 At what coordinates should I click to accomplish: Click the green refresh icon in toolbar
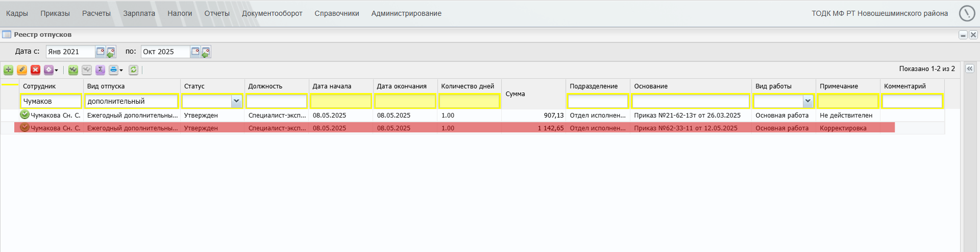pos(133,70)
